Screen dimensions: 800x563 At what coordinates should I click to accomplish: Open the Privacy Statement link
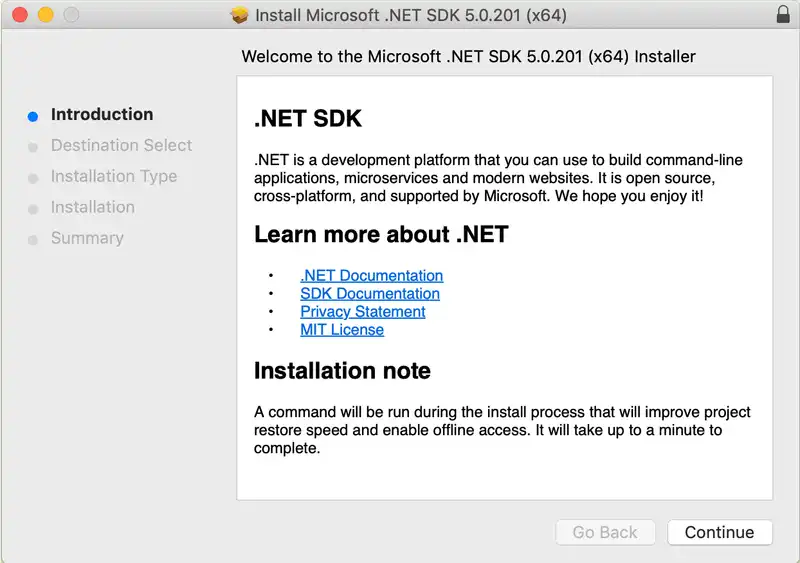[x=362, y=312]
